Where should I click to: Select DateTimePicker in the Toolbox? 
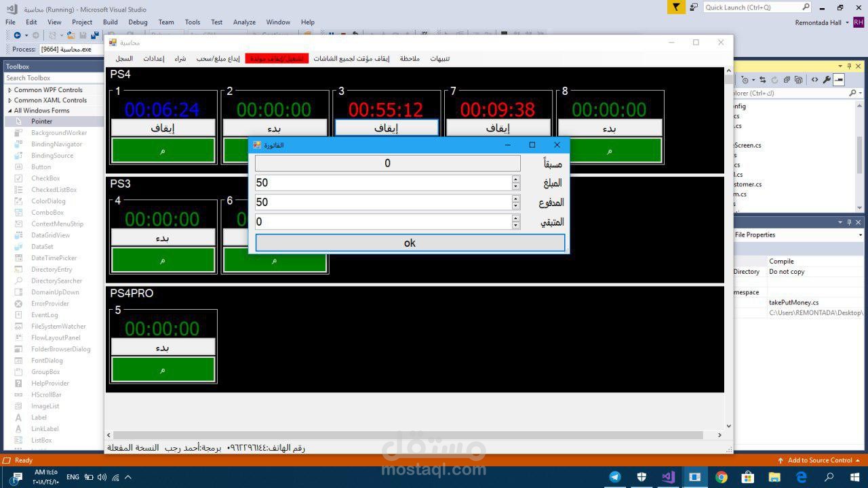(54, 258)
